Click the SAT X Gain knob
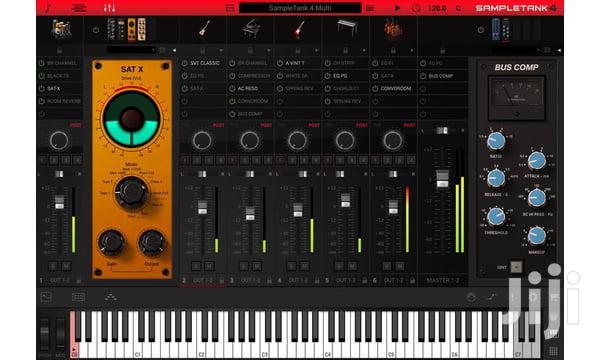Viewport: 600px width, 360px height. (111, 242)
